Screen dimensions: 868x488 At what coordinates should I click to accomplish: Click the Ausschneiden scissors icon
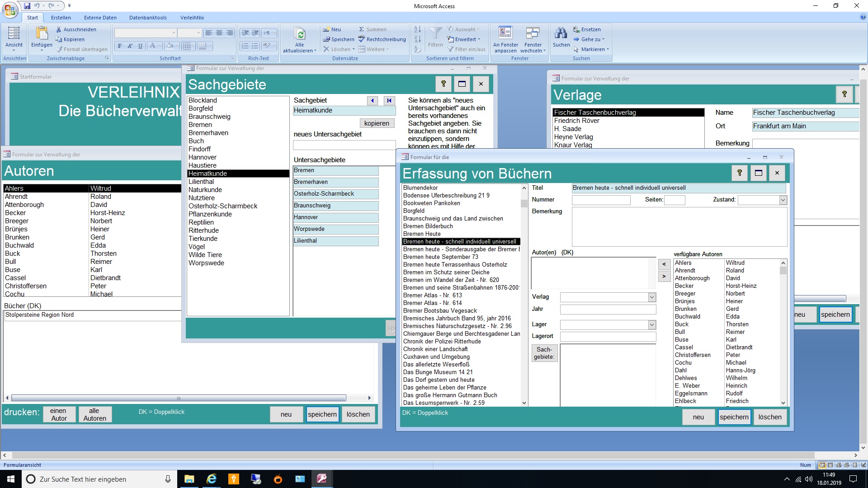click(x=59, y=29)
